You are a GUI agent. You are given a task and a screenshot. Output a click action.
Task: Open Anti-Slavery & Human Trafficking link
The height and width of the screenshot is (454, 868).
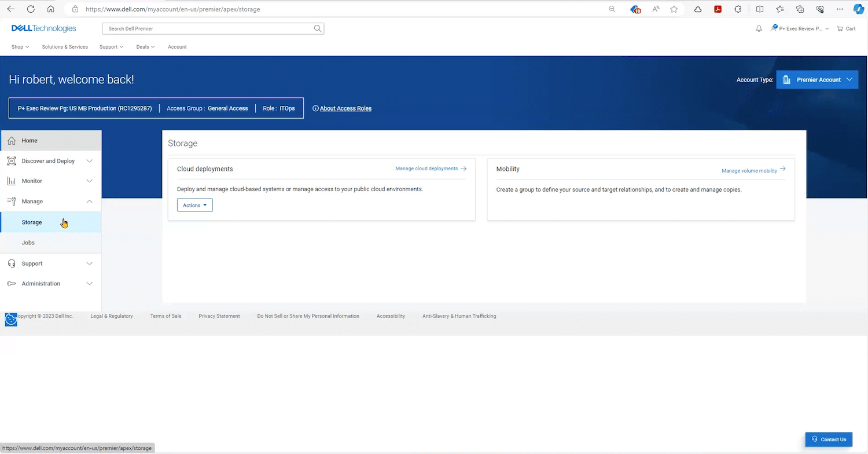(x=459, y=316)
